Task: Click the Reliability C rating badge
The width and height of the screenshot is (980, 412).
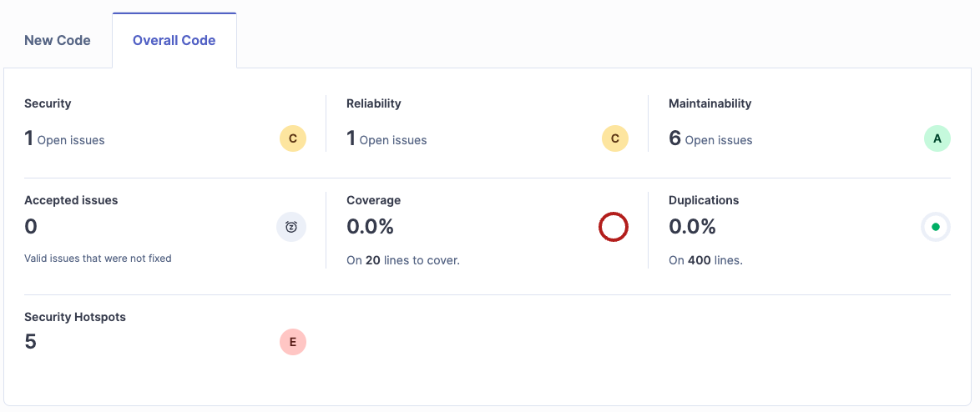Action: pyautogui.click(x=615, y=138)
